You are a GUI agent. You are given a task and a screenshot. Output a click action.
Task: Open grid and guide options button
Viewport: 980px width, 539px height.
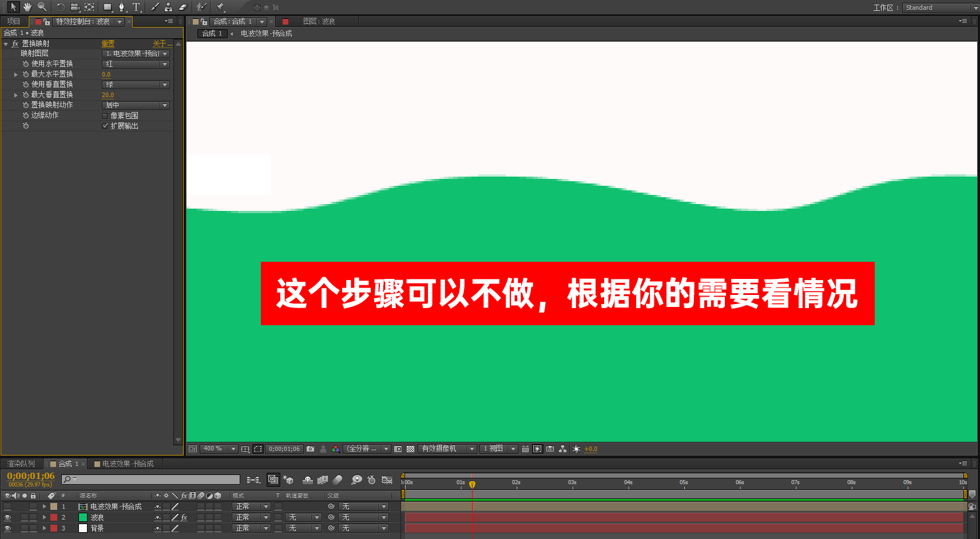[245, 449]
